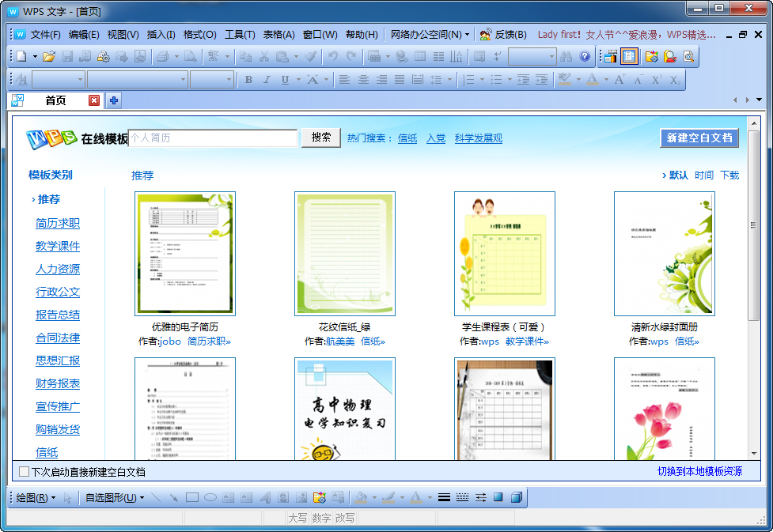Viewport: 773px width, 532px height.
Task: Click the 搜索 button
Action: click(x=321, y=138)
